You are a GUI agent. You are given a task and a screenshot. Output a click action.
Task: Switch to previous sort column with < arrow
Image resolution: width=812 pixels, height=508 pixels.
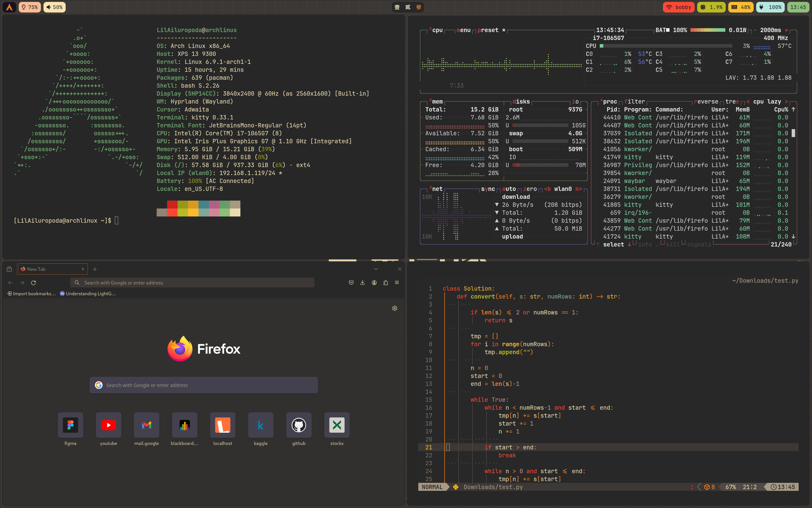[748, 101]
